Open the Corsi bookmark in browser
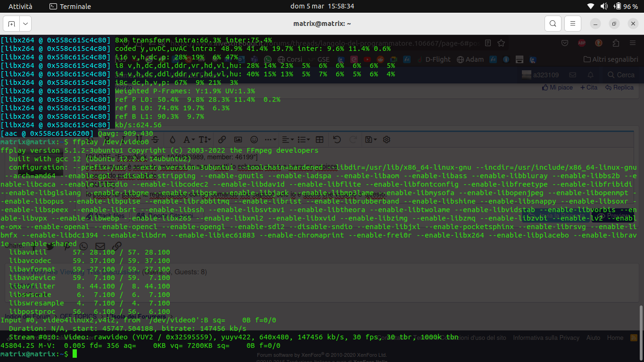The width and height of the screenshot is (644, 362). 289,59
